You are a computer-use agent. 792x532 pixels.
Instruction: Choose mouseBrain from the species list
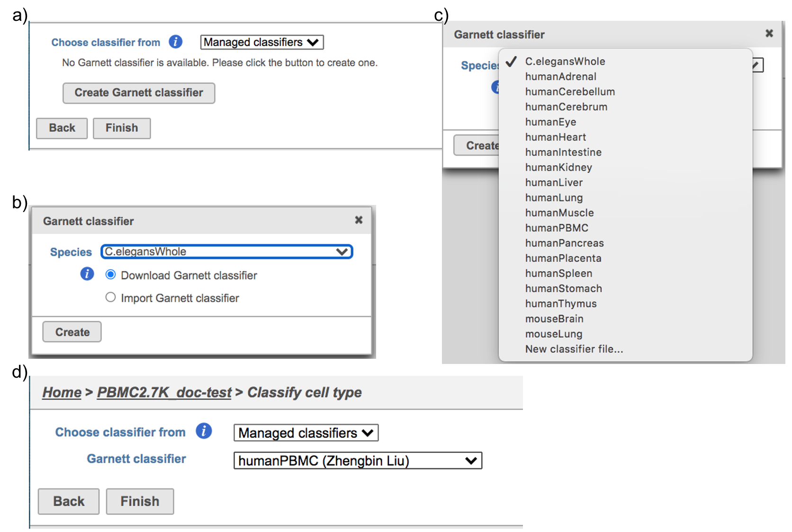tap(554, 319)
